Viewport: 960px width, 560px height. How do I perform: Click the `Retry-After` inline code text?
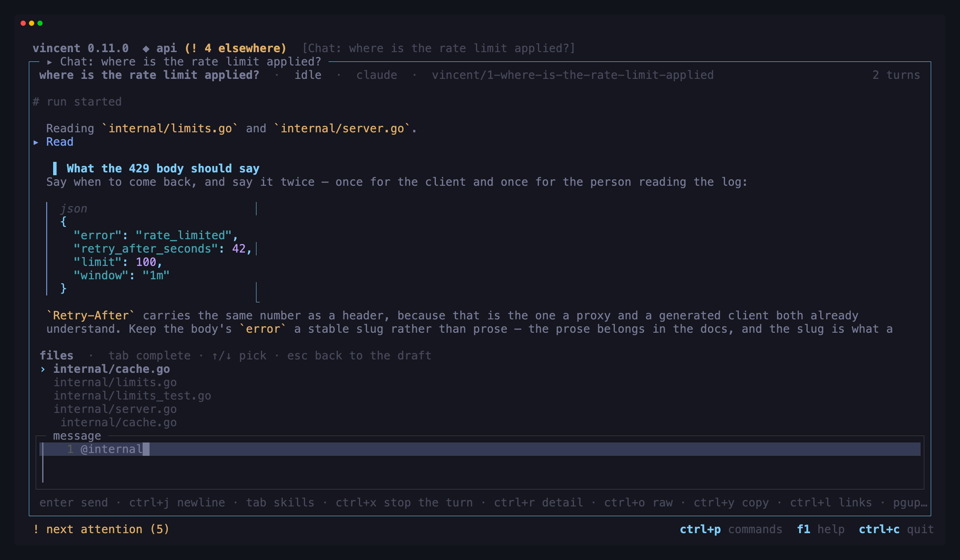[91, 316]
